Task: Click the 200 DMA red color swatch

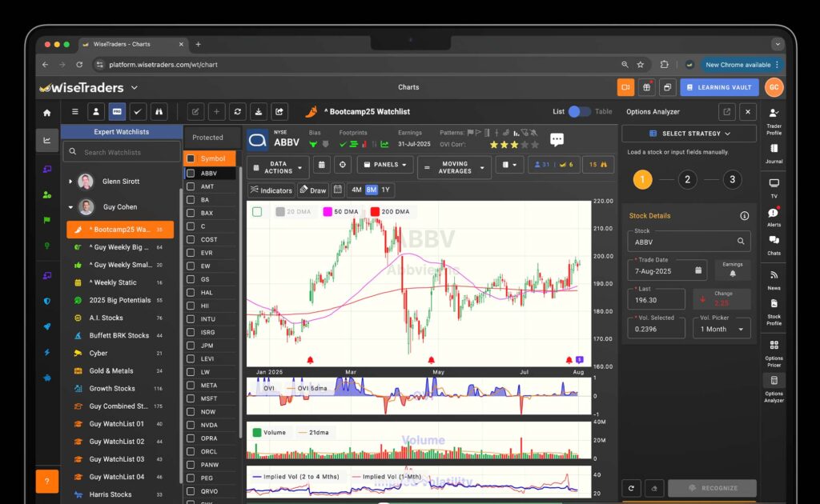Action: [x=375, y=211]
